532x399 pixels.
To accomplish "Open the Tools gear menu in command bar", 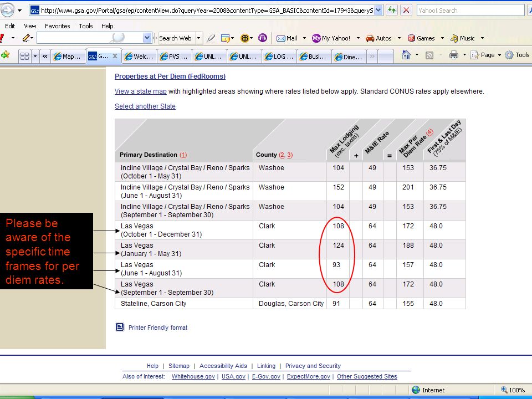I will (518, 55).
